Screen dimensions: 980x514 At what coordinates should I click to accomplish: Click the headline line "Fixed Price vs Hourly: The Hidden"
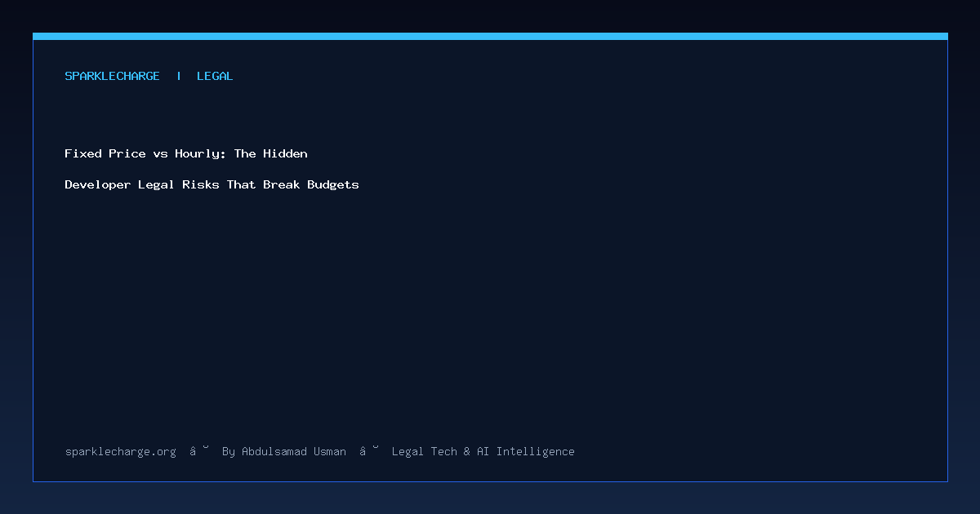click(186, 153)
